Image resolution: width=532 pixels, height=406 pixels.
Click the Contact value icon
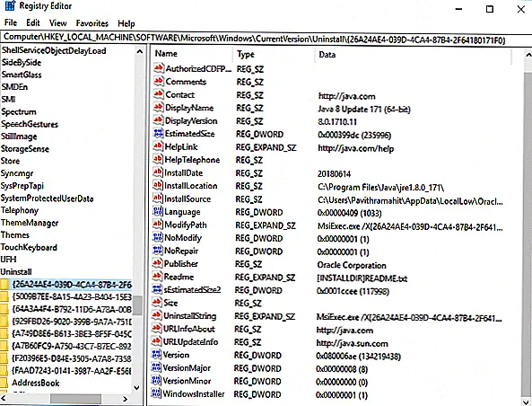click(159, 95)
